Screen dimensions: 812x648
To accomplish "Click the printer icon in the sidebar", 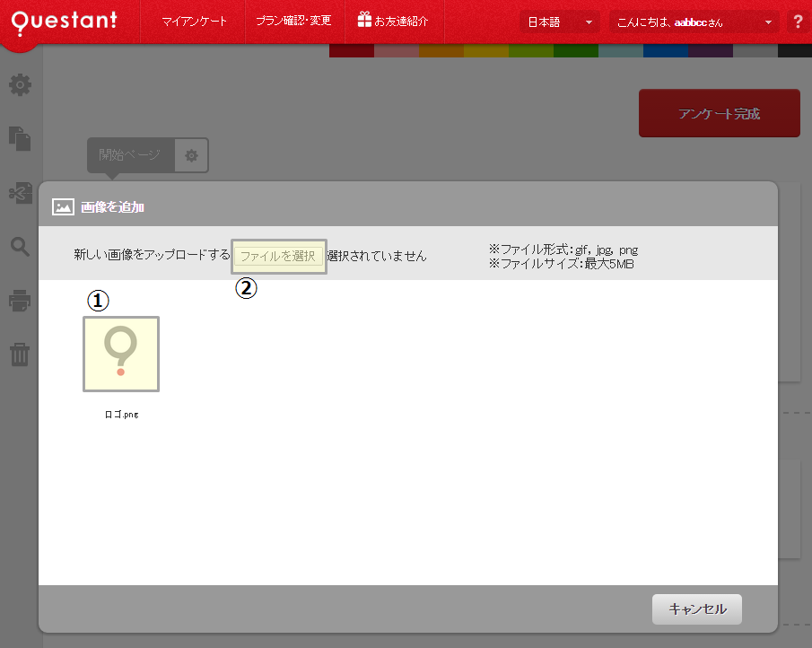I will pos(21,301).
